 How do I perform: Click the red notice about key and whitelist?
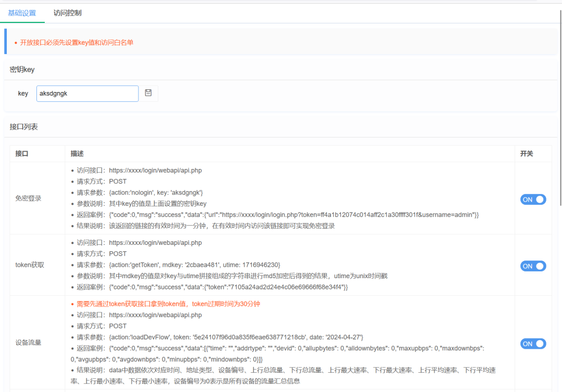pyautogui.click(x=76, y=43)
